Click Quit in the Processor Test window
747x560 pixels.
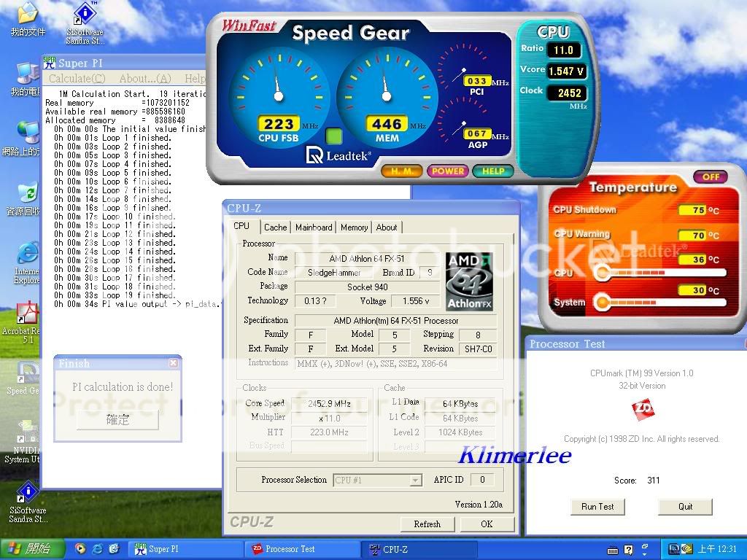coord(686,507)
